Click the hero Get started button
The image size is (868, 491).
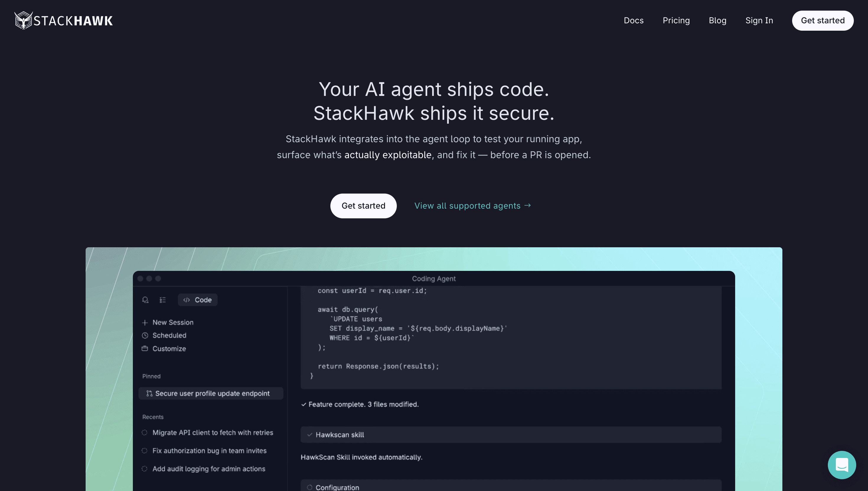363,206
